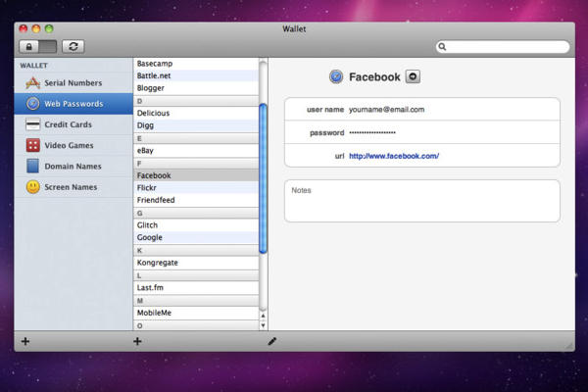The width and height of the screenshot is (588, 392).
Task: Select Delicious entry
Action: (x=196, y=113)
